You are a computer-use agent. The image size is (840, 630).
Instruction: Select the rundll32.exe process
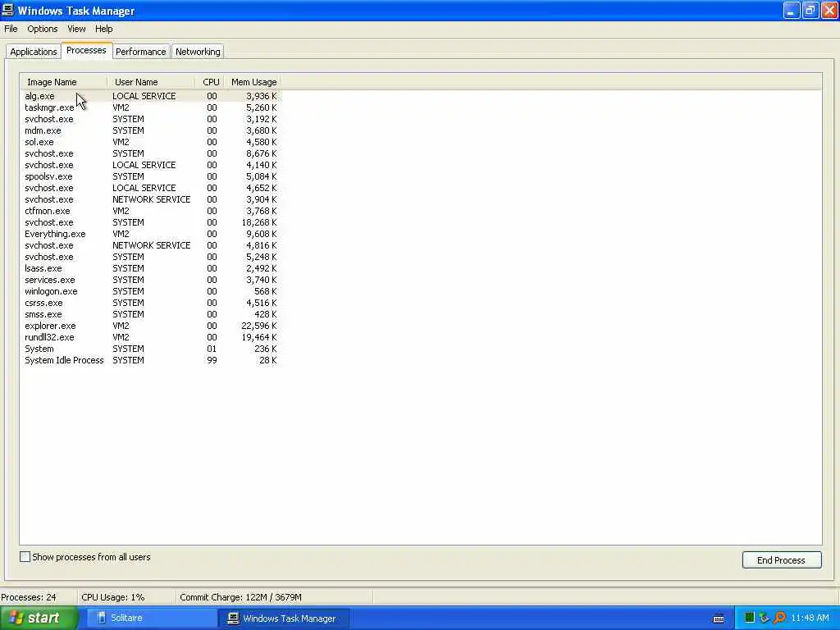pyautogui.click(x=151, y=337)
